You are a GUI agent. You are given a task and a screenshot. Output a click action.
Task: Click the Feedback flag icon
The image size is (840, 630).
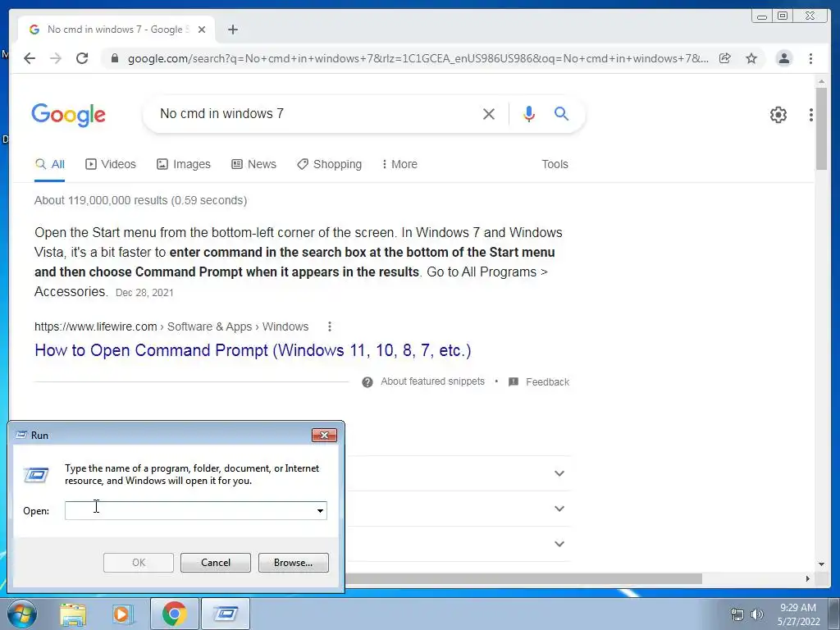[514, 382]
